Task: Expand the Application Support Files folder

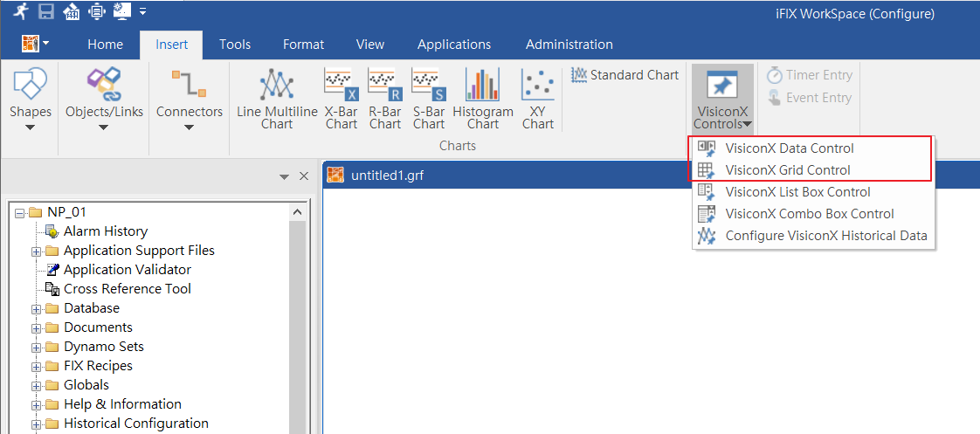Action: (x=37, y=251)
